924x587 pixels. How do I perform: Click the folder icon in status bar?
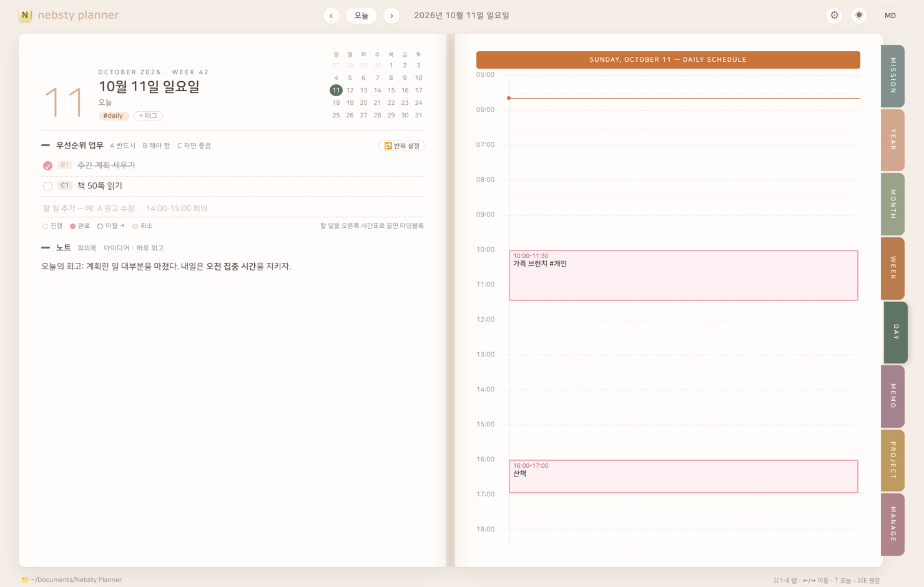[25, 580]
